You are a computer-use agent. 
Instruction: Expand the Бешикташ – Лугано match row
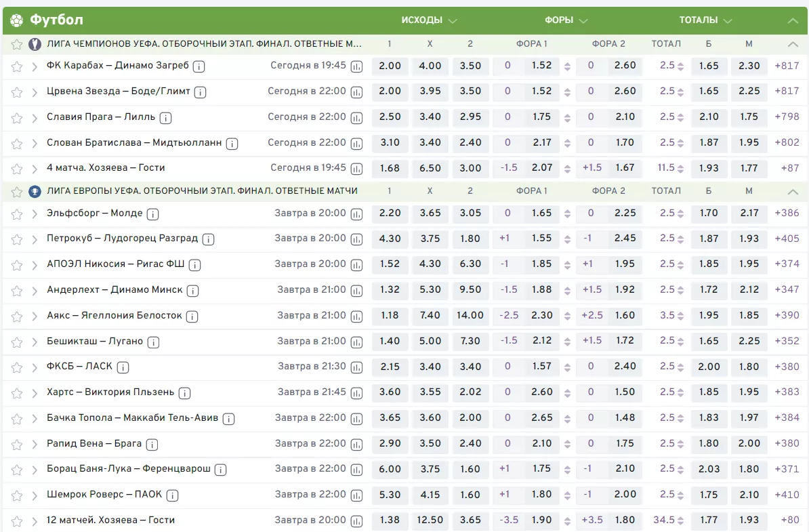coord(35,342)
